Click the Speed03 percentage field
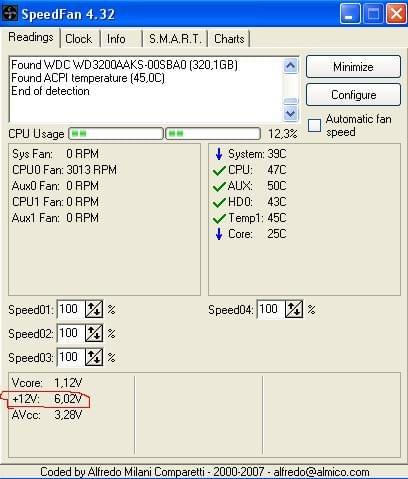 point(70,357)
